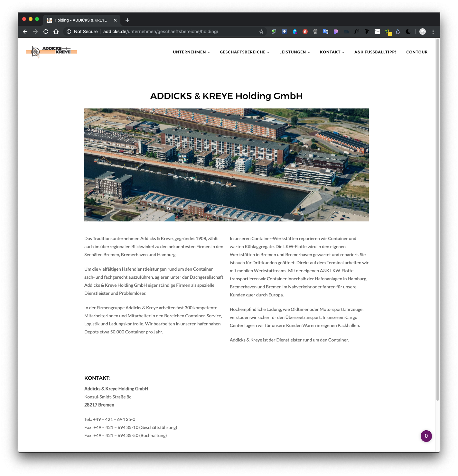Click the browser forward arrow
The height and width of the screenshot is (476, 458).
tap(35, 32)
